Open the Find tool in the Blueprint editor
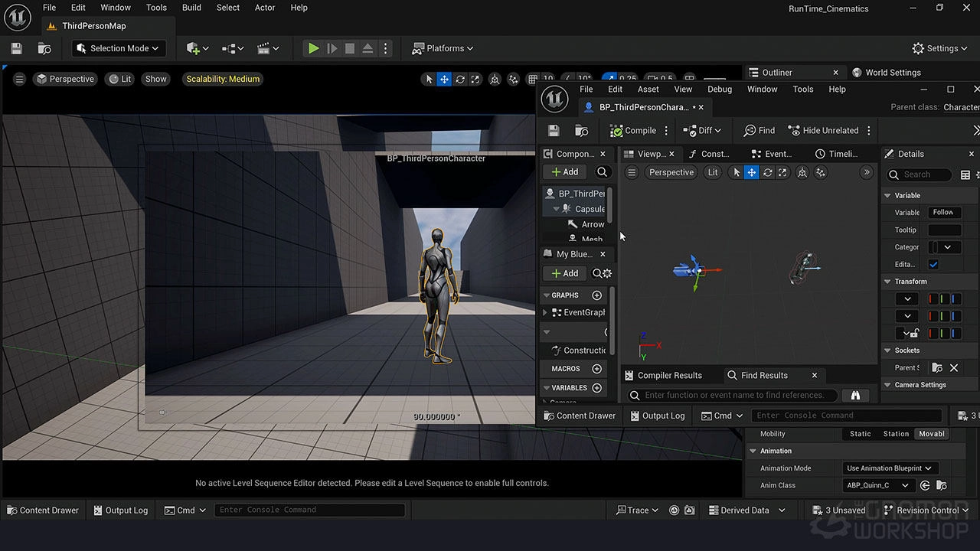 pyautogui.click(x=759, y=130)
